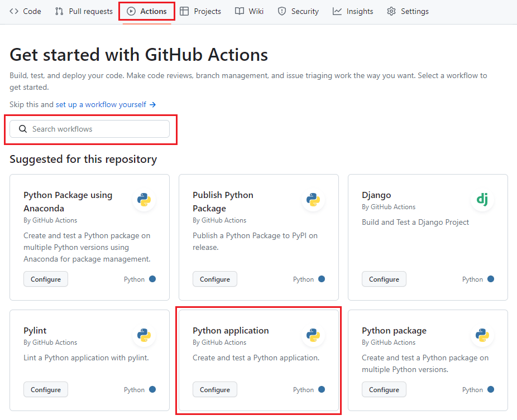
Task: Configure the Pylint workflow
Action: [46, 389]
